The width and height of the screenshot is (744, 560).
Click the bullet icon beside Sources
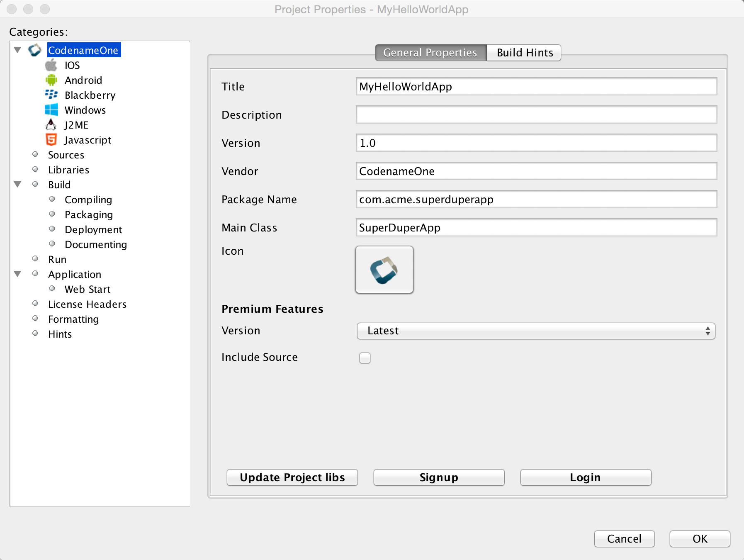(x=35, y=154)
